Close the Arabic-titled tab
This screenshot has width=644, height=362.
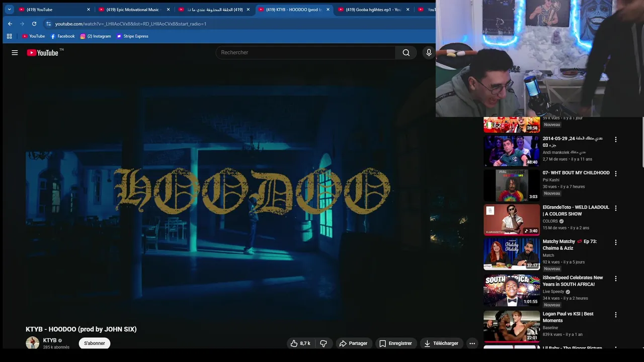248,10
